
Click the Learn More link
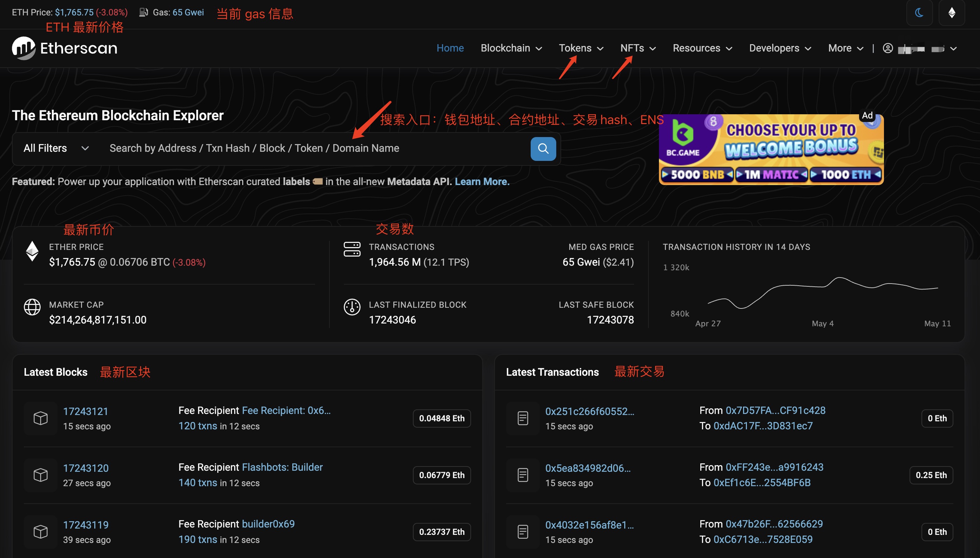pyautogui.click(x=482, y=182)
